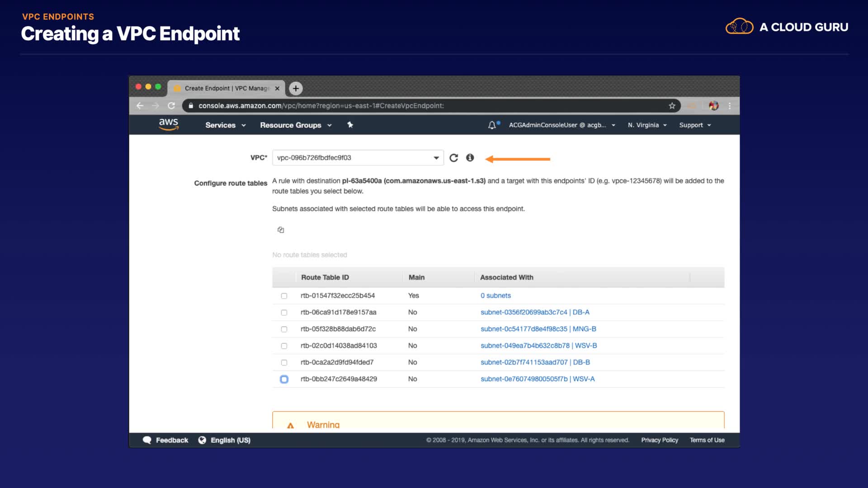Open the Services menu
This screenshot has height=488, width=868.
(x=225, y=125)
